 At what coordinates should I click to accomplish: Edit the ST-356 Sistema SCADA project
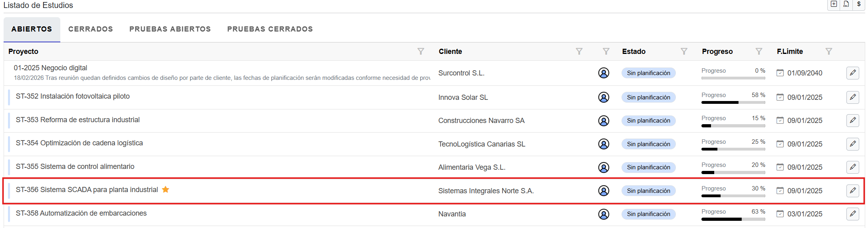click(x=852, y=190)
